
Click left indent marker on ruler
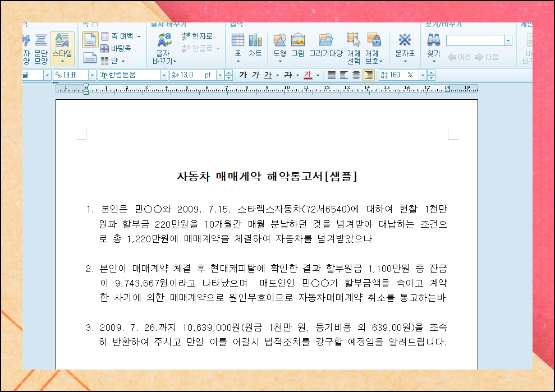click(x=86, y=89)
